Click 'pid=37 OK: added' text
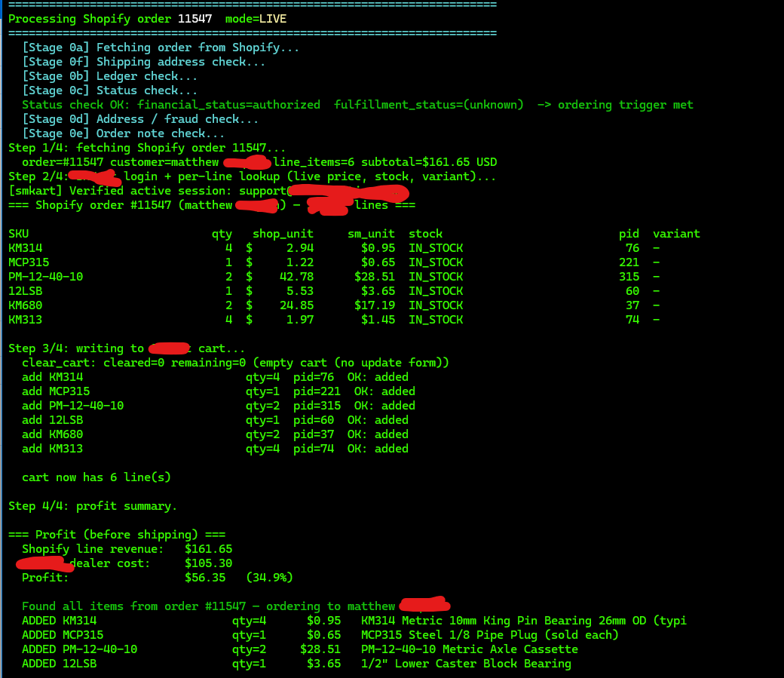 351,435
